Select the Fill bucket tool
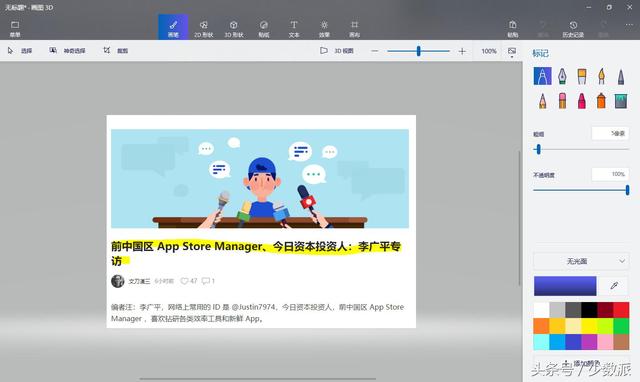640x382 pixels. pos(621,100)
